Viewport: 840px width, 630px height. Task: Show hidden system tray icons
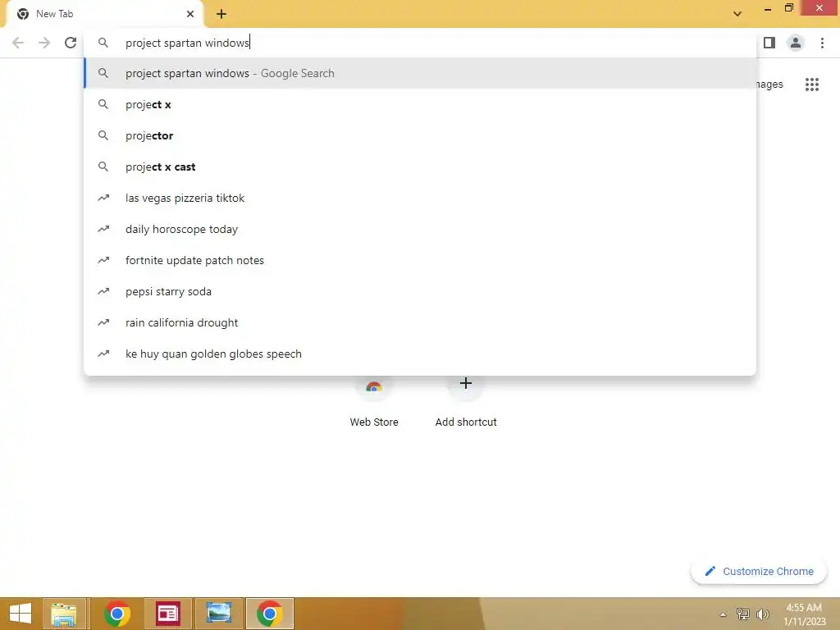(724, 614)
